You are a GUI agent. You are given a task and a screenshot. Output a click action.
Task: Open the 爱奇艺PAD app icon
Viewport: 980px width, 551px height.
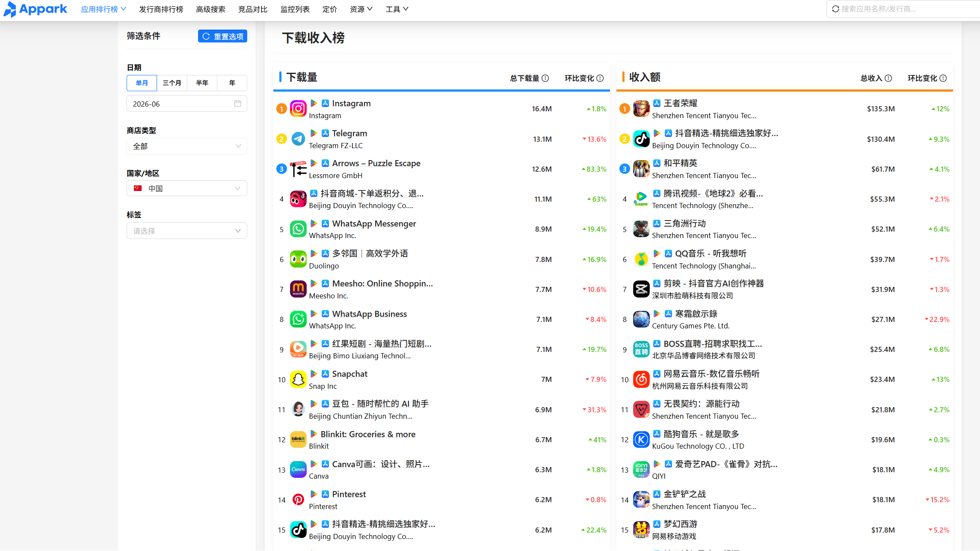pos(641,470)
